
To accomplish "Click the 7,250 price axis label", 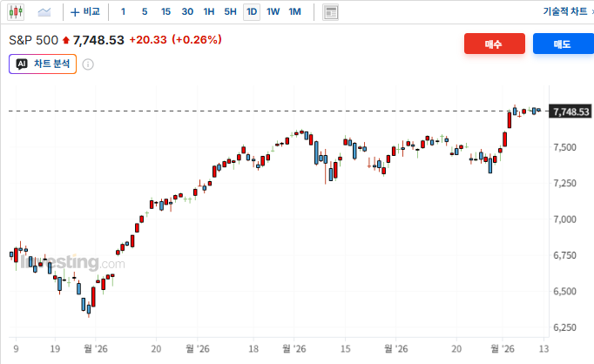I will tap(564, 183).
